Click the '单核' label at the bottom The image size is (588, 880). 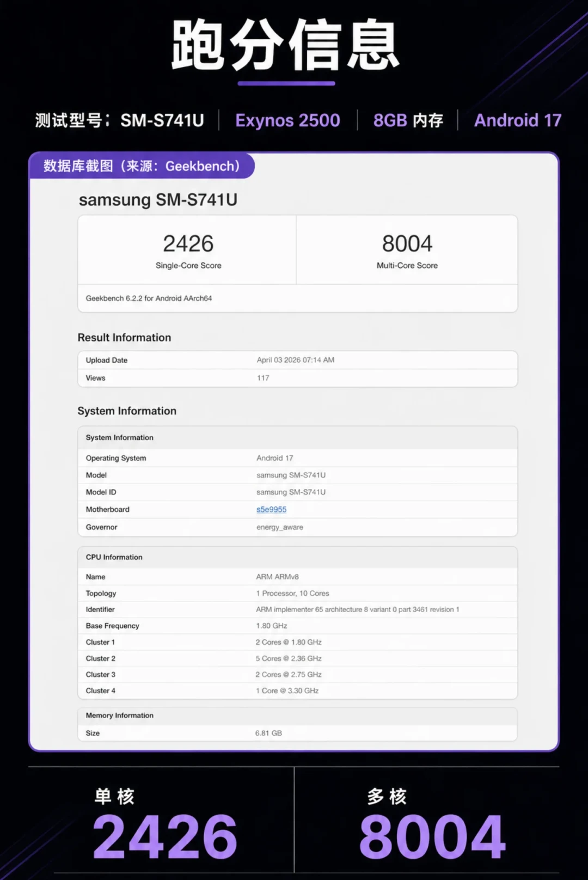point(114,797)
